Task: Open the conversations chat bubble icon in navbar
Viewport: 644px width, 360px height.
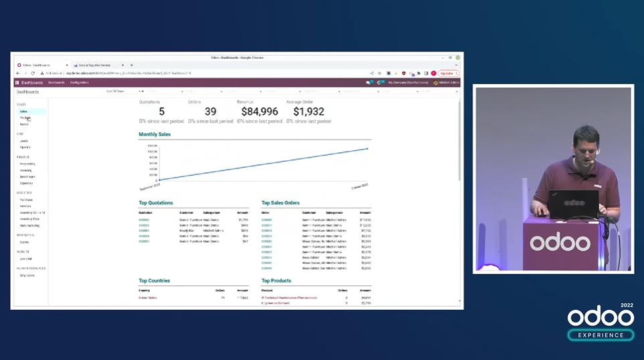Action: (368, 82)
